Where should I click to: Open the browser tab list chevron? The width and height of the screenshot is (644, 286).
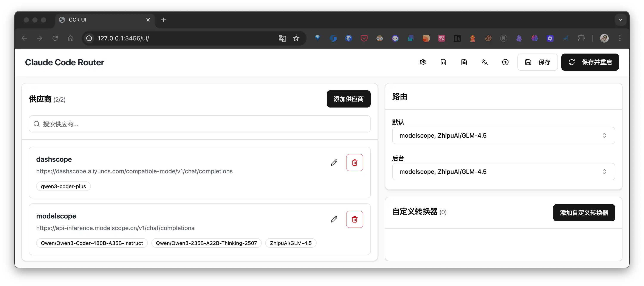[x=621, y=20]
